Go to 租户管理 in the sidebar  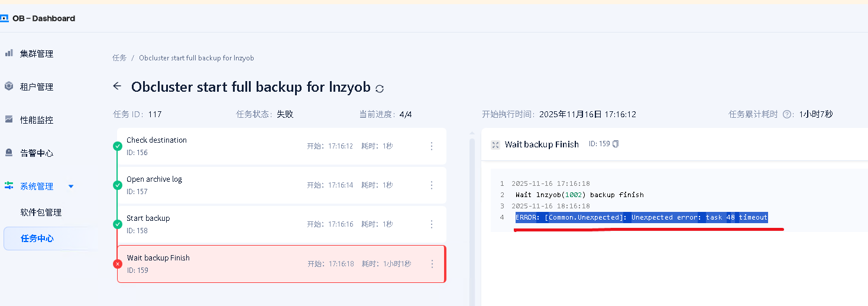[x=37, y=87]
